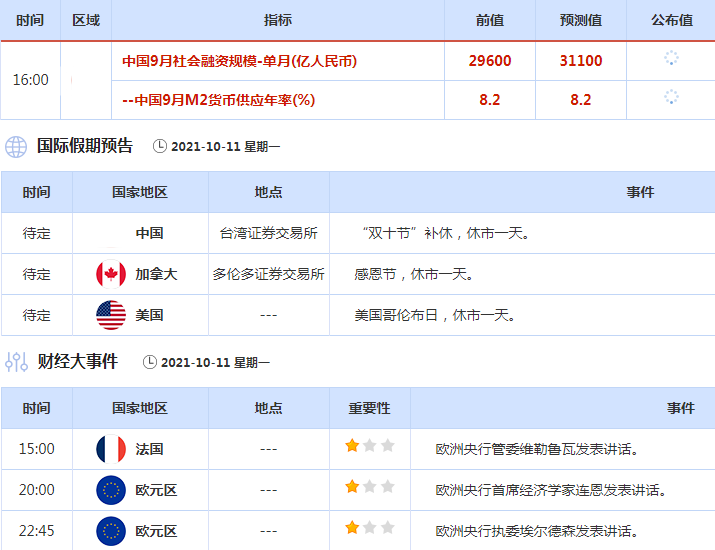Click the France flag icon

(x=110, y=449)
